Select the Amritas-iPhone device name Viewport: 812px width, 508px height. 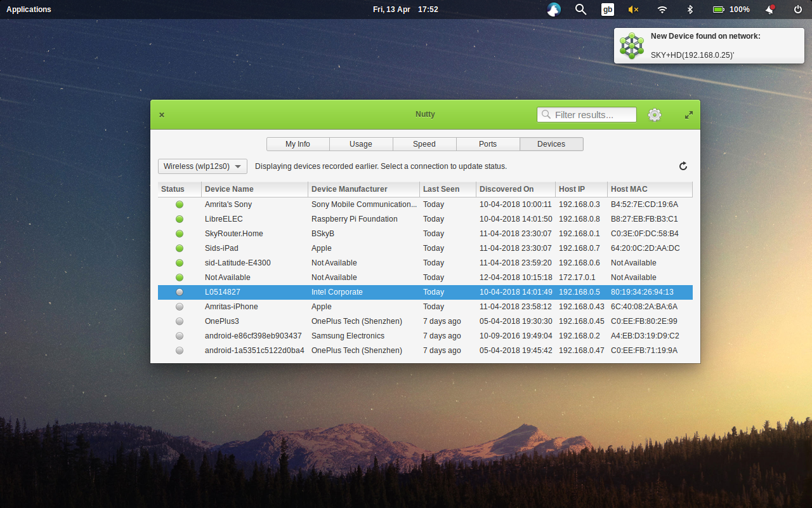tap(232, 307)
